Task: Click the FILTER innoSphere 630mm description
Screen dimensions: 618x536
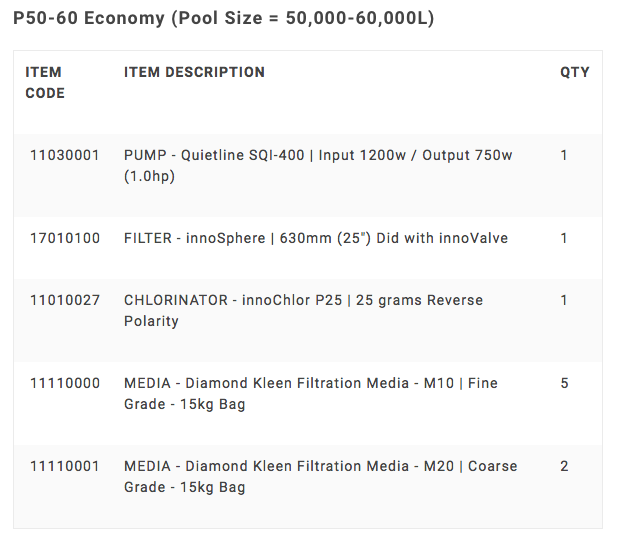Action: (316, 238)
